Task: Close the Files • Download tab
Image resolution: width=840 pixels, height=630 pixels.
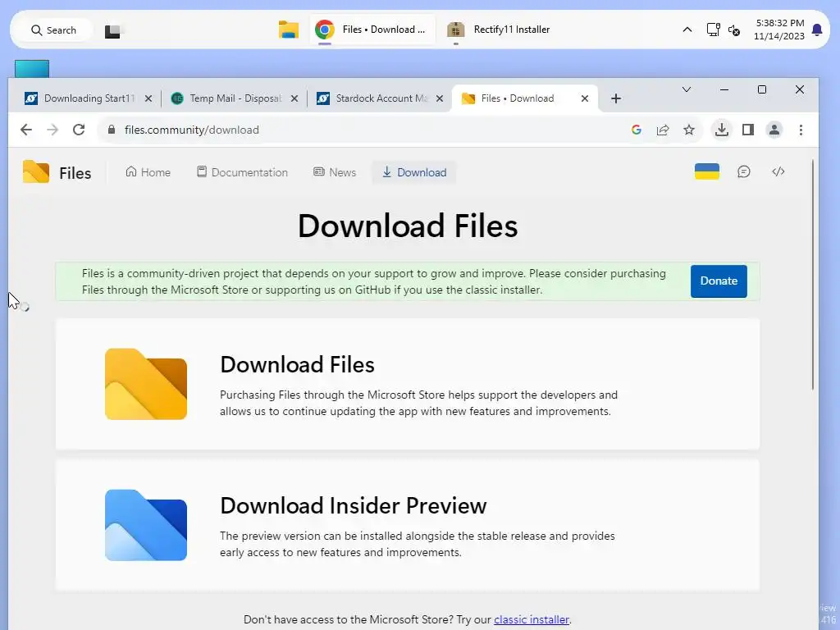Action: (x=585, y=98)
